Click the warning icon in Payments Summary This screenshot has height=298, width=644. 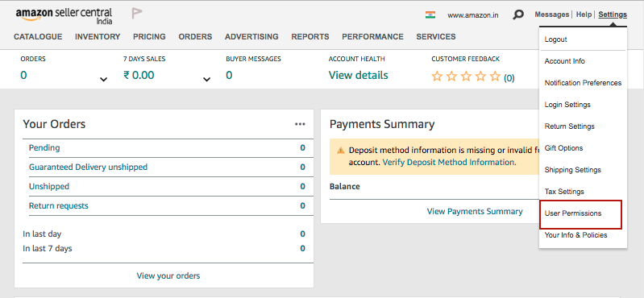pos(340,151)
